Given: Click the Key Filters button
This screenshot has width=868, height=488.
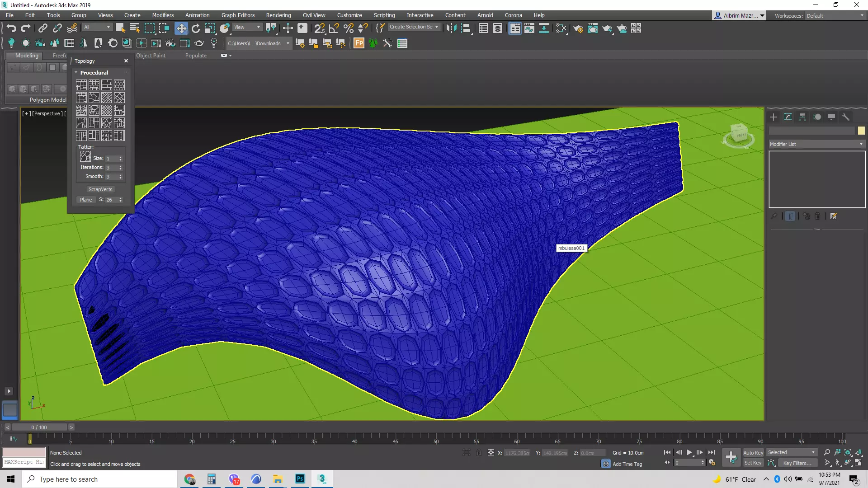Looking at the screenshot, I should 797,463.
